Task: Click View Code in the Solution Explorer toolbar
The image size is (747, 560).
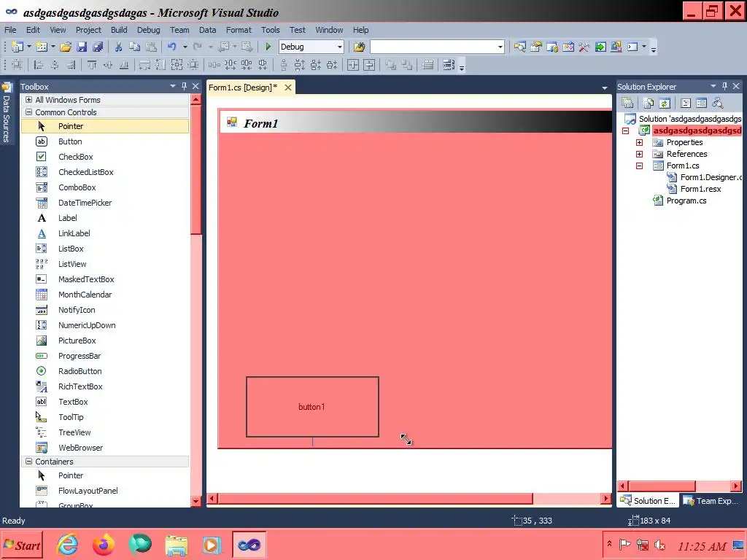Action: (x=686, y=103)
